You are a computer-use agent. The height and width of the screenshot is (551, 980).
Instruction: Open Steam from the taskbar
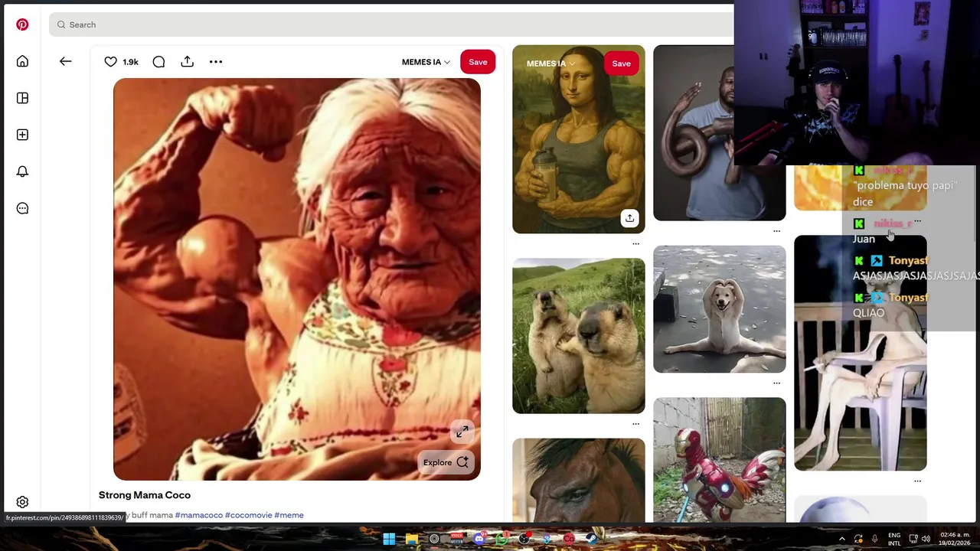click(x=592, y=539)
